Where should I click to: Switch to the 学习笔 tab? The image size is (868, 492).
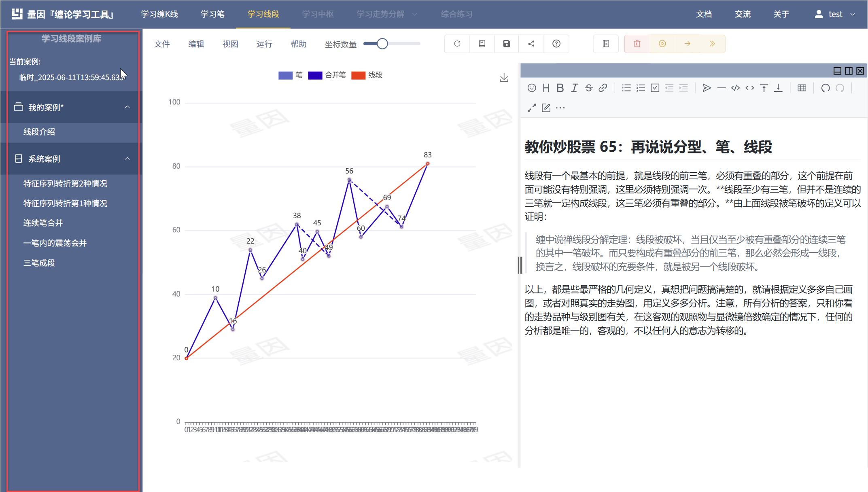click(212, 14)
